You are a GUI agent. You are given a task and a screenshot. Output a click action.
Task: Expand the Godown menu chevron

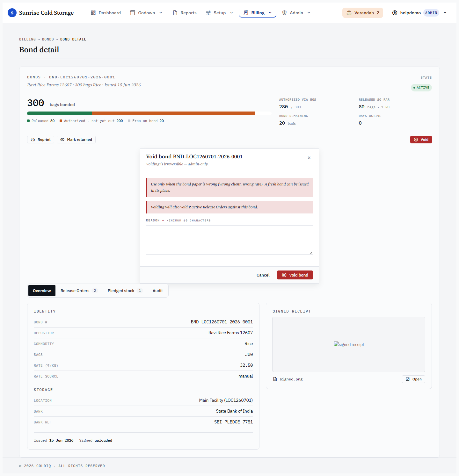[161, 13]
